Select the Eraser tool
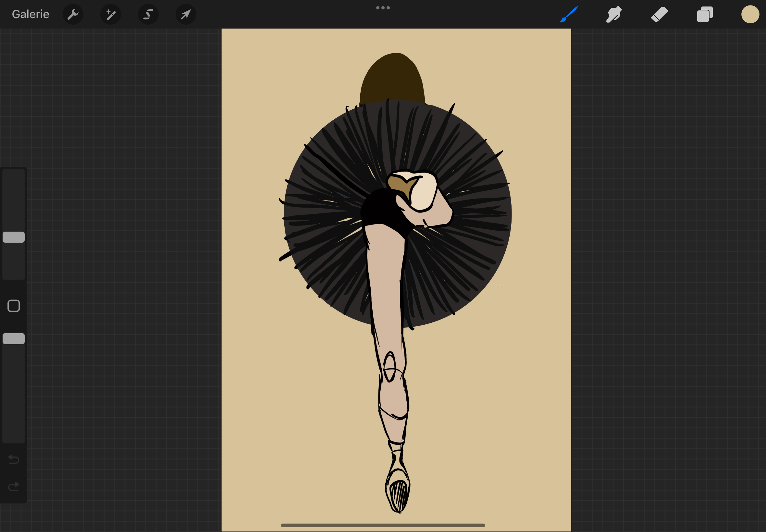766x532 pixels. (x=659, y=14)
